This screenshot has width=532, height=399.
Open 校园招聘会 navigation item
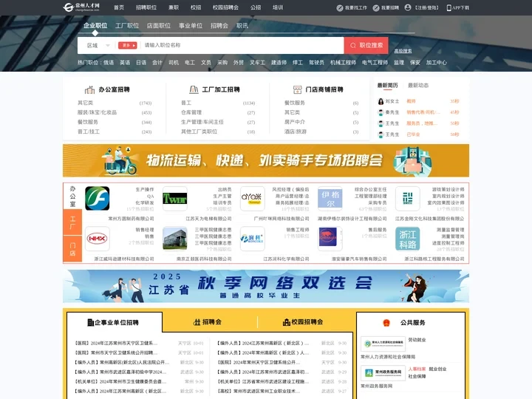[x=225, y=7]
